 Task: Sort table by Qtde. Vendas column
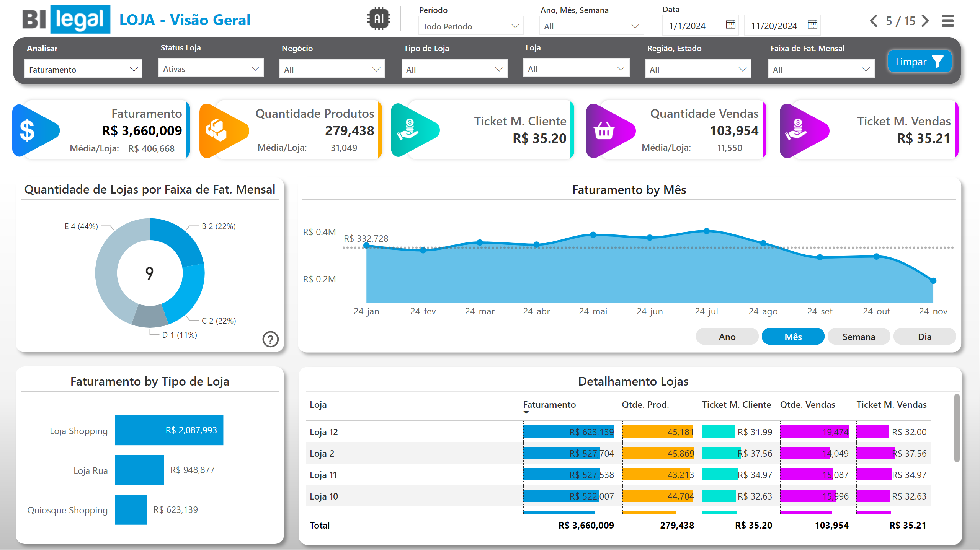click(x=807, y=405)
